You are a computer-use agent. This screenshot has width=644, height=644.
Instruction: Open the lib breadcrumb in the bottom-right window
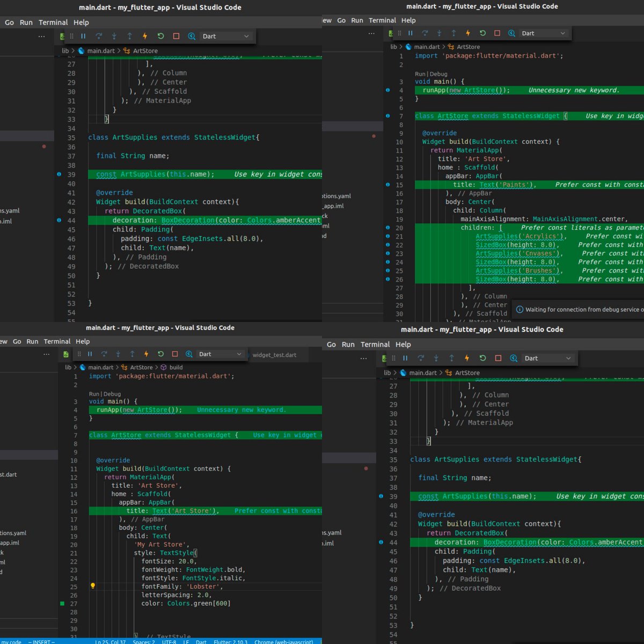click(x=387, y=373)
